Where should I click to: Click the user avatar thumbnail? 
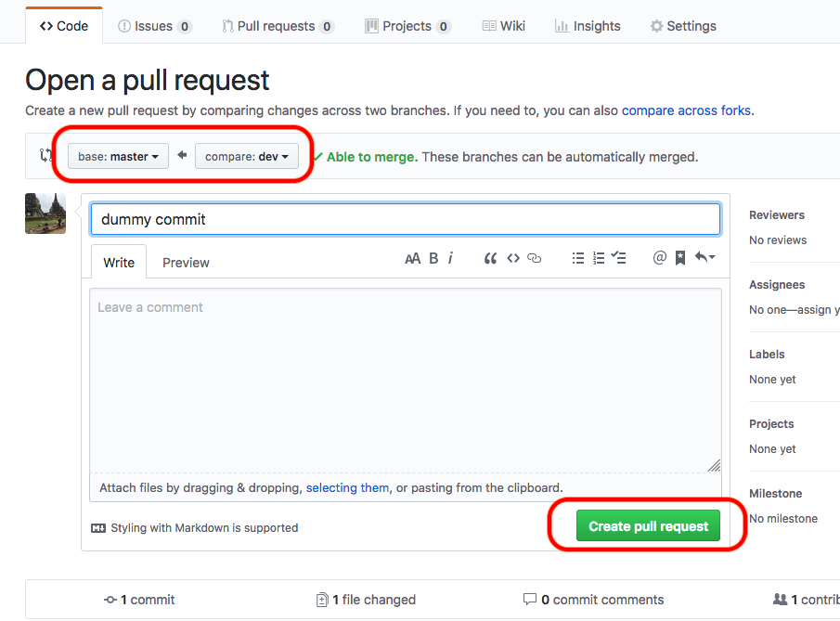[45, 213]
